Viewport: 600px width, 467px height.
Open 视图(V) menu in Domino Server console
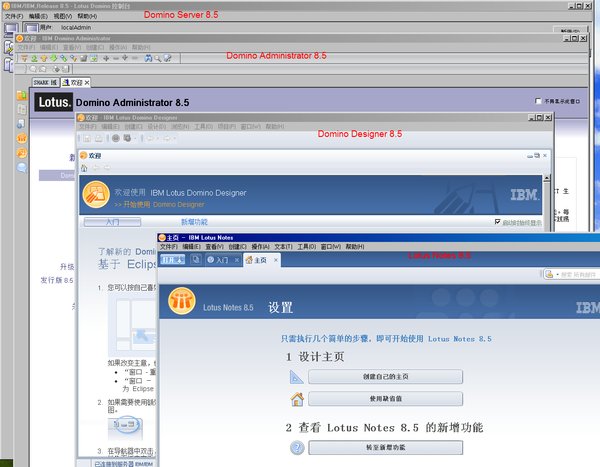click(63, 16)
